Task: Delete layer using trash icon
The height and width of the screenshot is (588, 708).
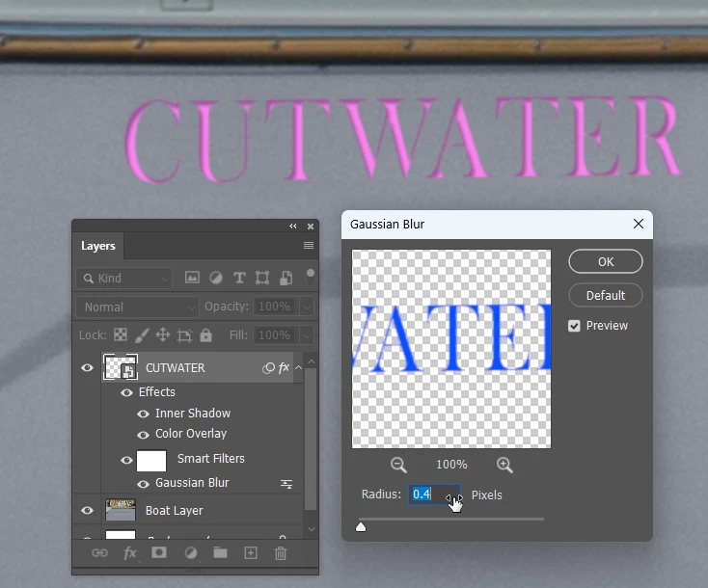Action: coord(281,552)
